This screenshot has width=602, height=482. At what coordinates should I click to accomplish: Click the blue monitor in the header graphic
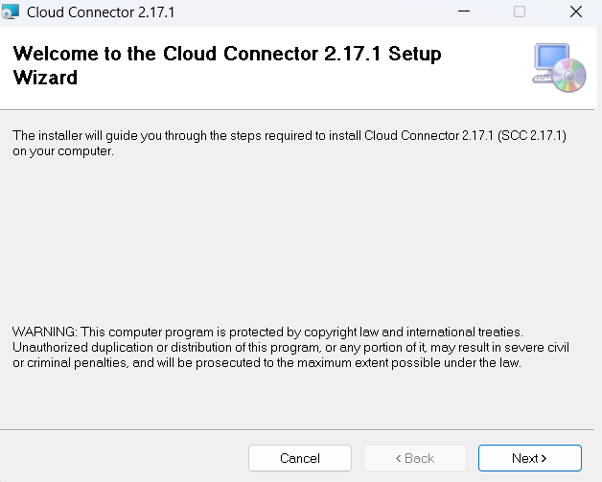[x=552, y=58]
